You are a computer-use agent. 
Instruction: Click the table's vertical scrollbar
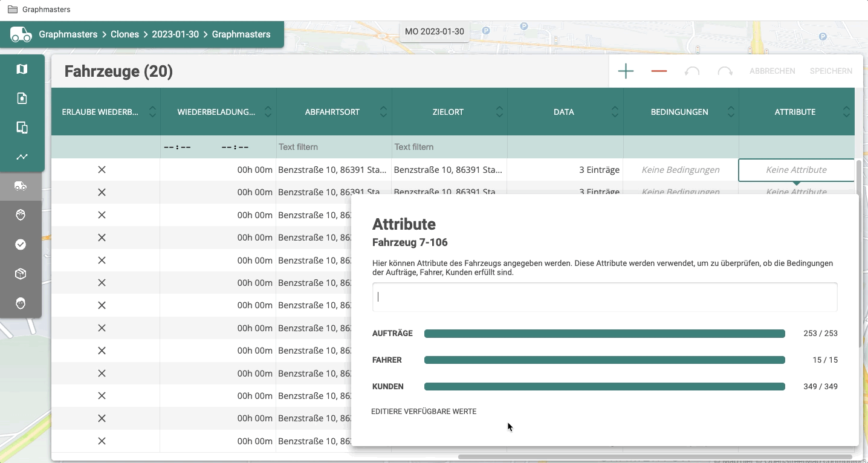(860, 254)
